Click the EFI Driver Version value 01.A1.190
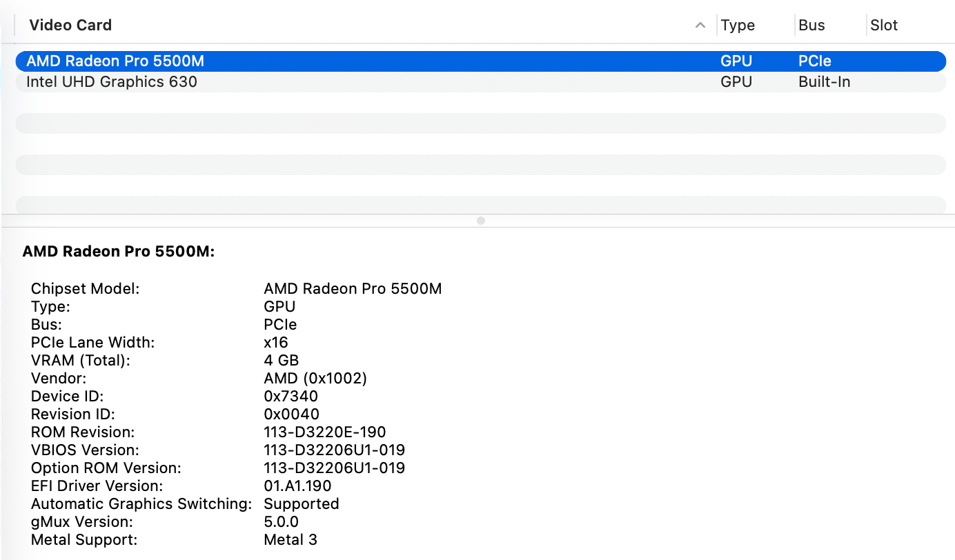Image resolution: width=955 pixels, height=560 pixels. tap(297, 486)
